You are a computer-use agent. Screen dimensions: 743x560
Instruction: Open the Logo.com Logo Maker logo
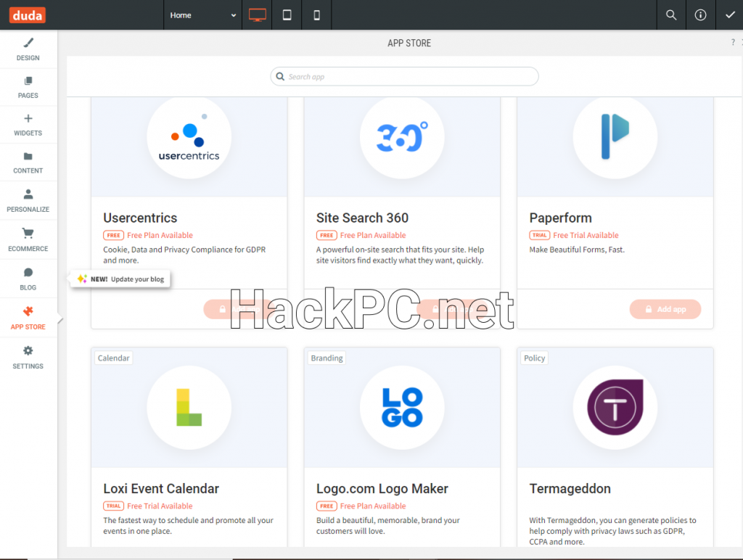(402, 408)
